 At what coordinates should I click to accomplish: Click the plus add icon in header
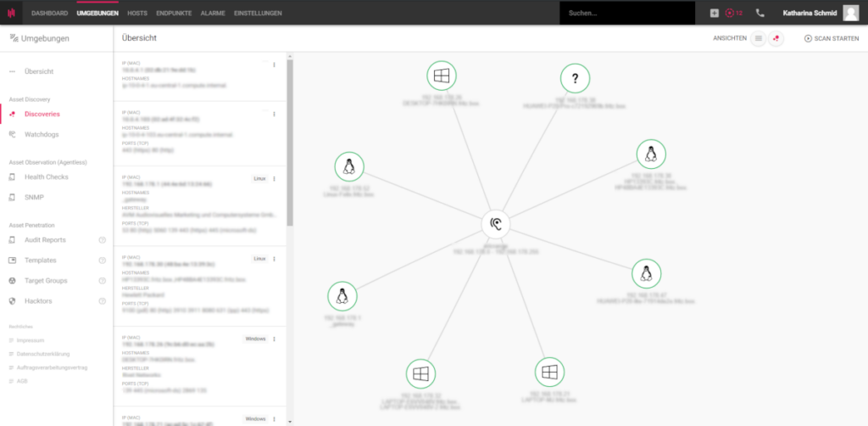(714, 13)
